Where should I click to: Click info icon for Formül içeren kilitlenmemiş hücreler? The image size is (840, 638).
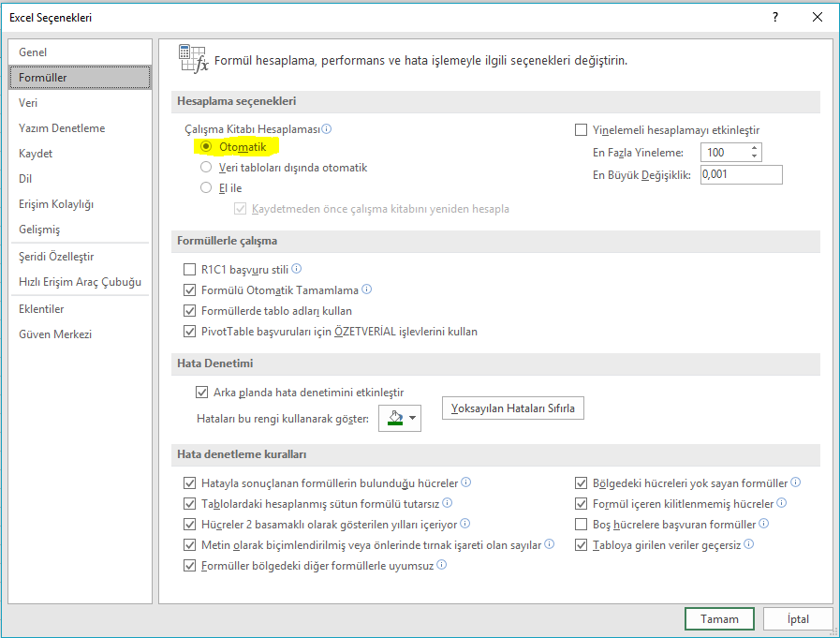[782, 503]
